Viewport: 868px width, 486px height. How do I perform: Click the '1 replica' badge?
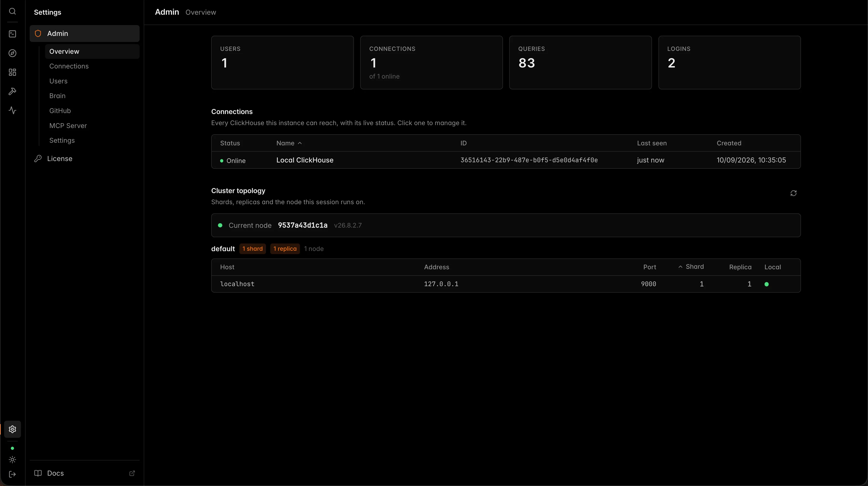pos(285,249)
